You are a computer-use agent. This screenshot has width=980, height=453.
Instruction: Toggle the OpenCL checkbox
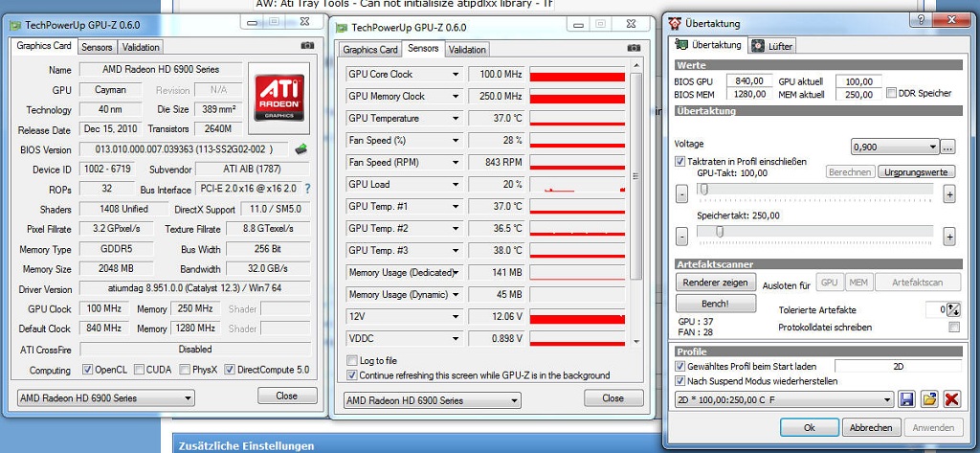coord(87,370)
